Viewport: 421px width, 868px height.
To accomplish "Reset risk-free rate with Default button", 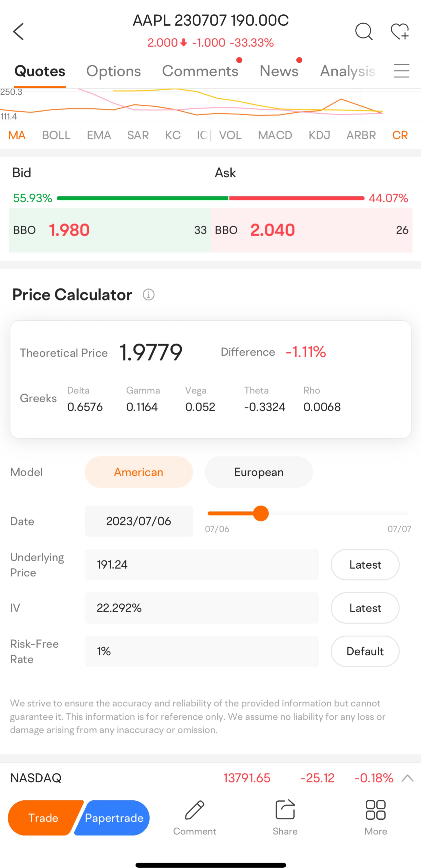I will (365, 651).
